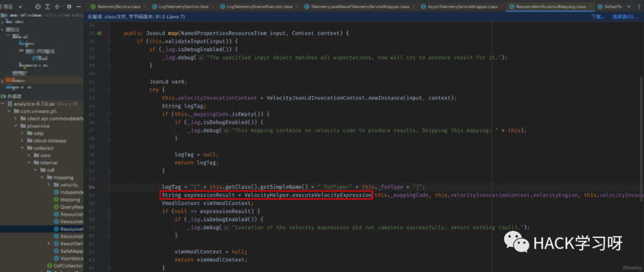Screen dimensions: 644x272
Task: Select the CdfCollector interface file
Action: tap(68, 266)
